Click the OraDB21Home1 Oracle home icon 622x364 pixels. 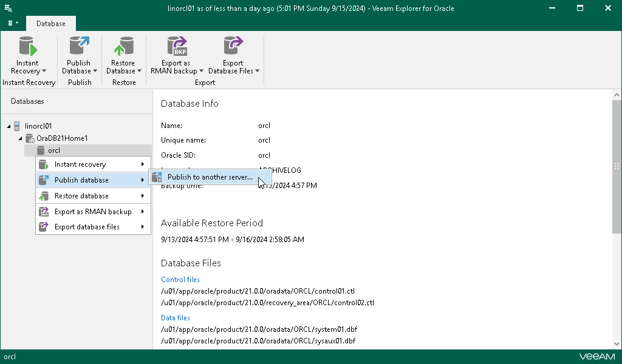pos(29,138)
